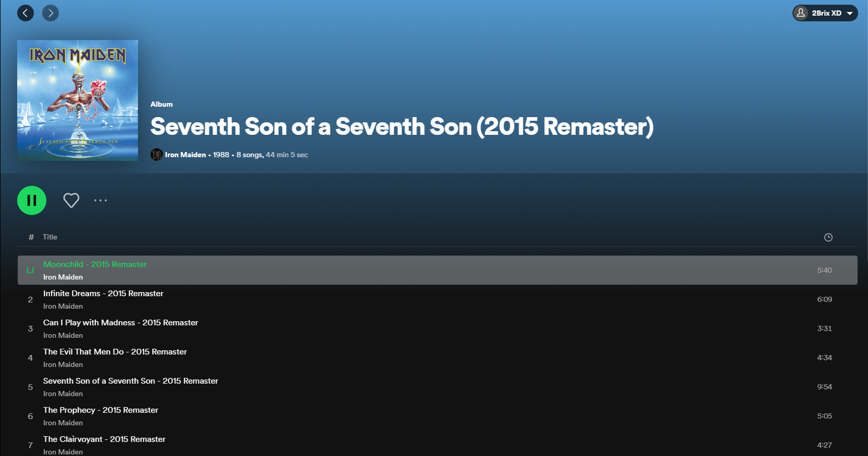Click the Title column header
The width and height of the screenshot is (868, 456).
click(x=50, y=237)
